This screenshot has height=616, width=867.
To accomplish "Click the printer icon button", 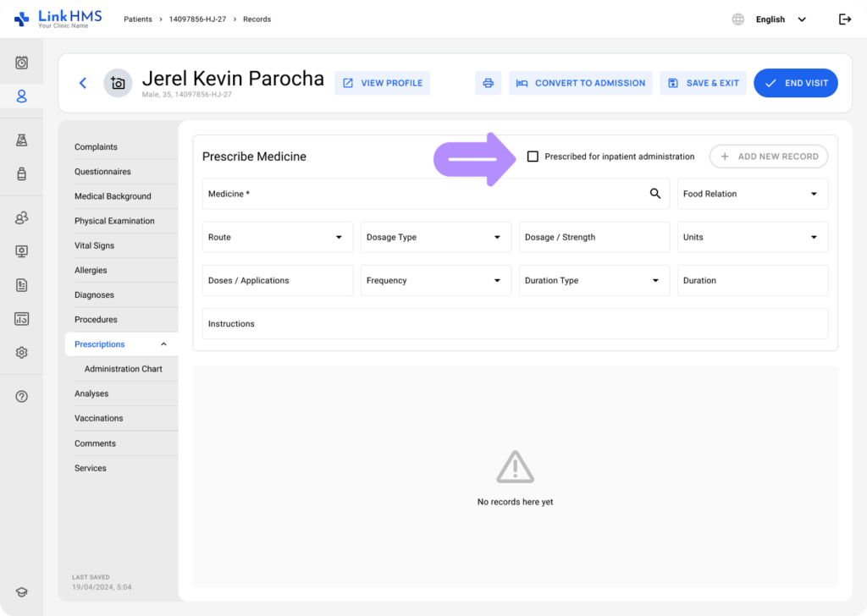I will pos(488,83).
